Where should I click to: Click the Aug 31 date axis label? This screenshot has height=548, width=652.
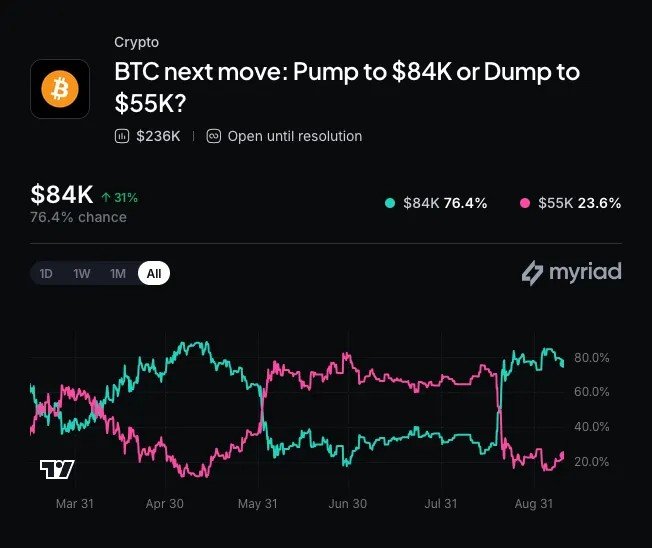[x=534, y=504]
